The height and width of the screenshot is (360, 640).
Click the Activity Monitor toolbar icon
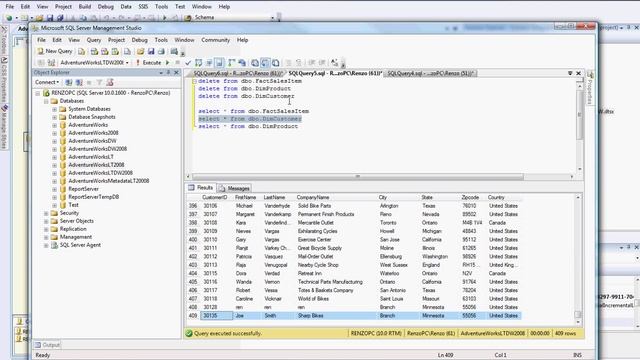coord(174,51)
